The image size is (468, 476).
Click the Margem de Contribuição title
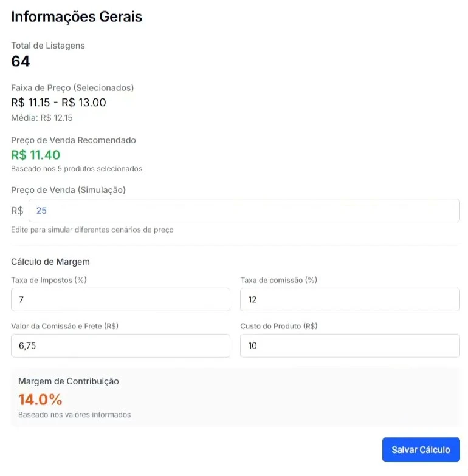pyautogui.click(x=68, y=381)
